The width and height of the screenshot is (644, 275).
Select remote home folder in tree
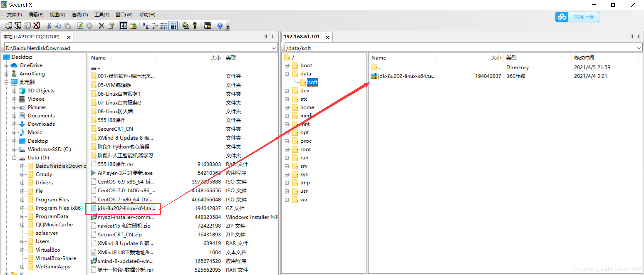[307, 107]
